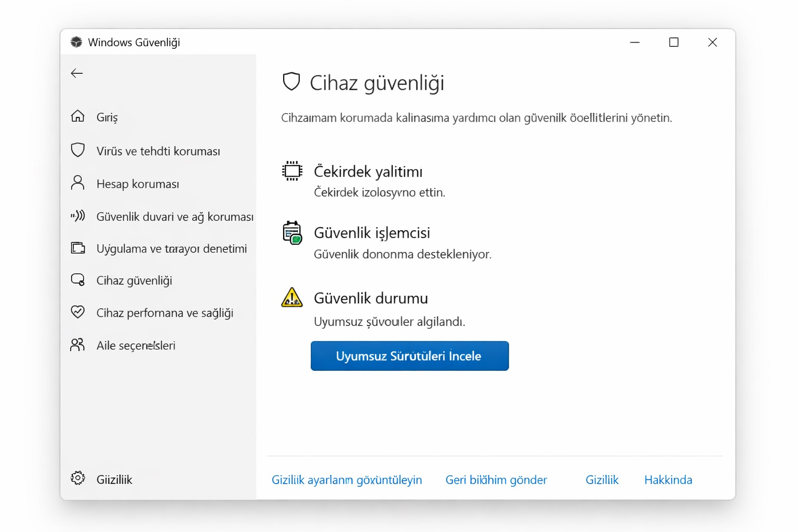This screenshot has height=532, width=798.
Task: Click the Geri bildirim gönder link
Action: pos(496,480)
